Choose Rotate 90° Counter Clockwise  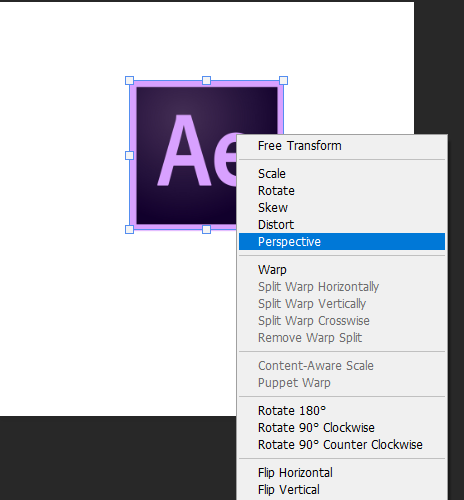tap(342, 445)
